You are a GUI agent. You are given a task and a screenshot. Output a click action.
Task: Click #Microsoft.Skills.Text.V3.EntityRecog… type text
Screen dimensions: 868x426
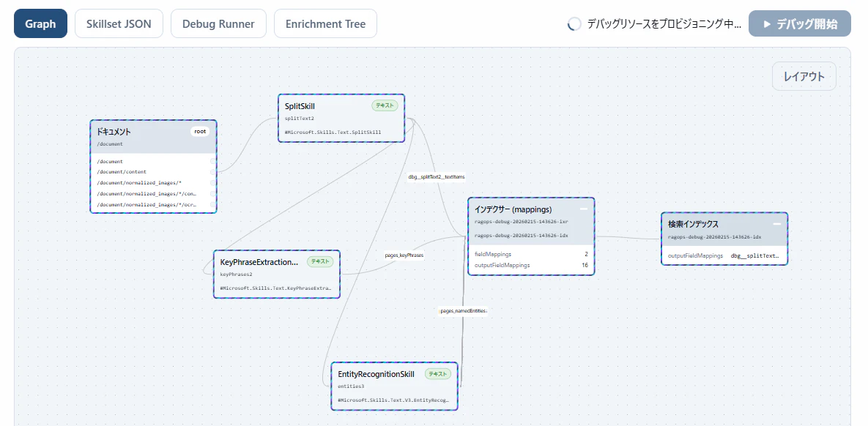pyautogui.click(x=393, y=400)
